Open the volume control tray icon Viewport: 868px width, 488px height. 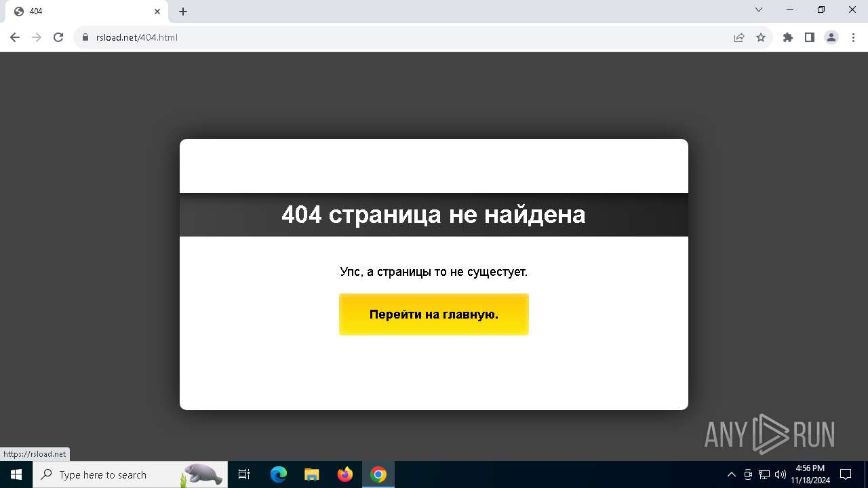(781, 474)
